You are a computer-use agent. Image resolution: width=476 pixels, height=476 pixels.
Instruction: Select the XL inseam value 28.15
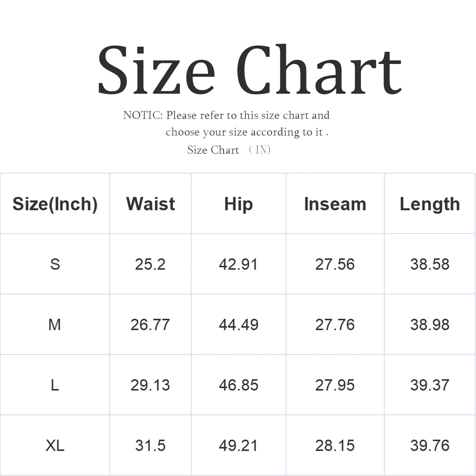click(335, 446)
